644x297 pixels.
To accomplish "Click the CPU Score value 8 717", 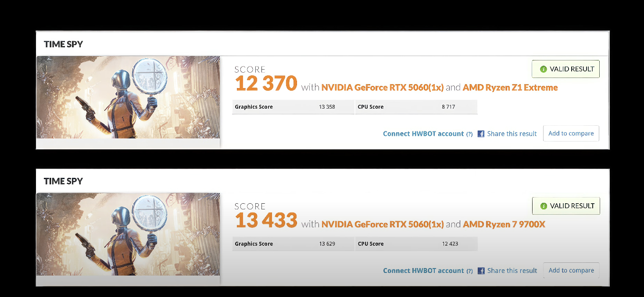I will [x=448, y=107].
